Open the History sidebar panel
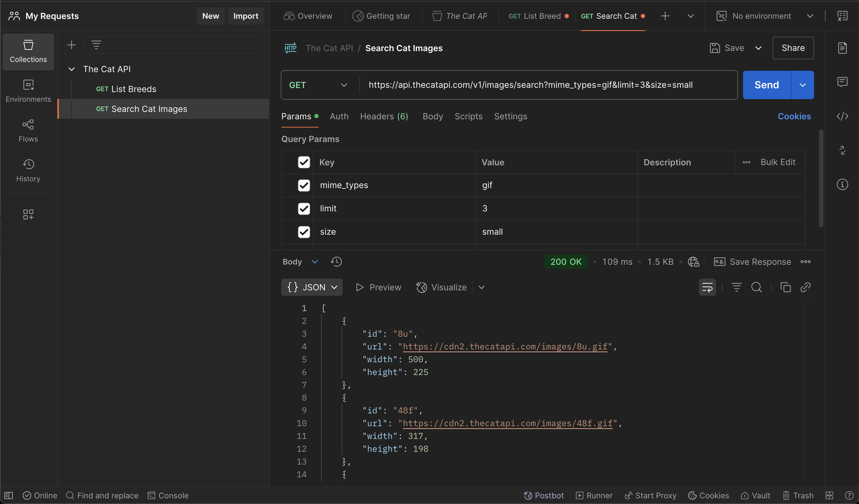 [28, 170]
